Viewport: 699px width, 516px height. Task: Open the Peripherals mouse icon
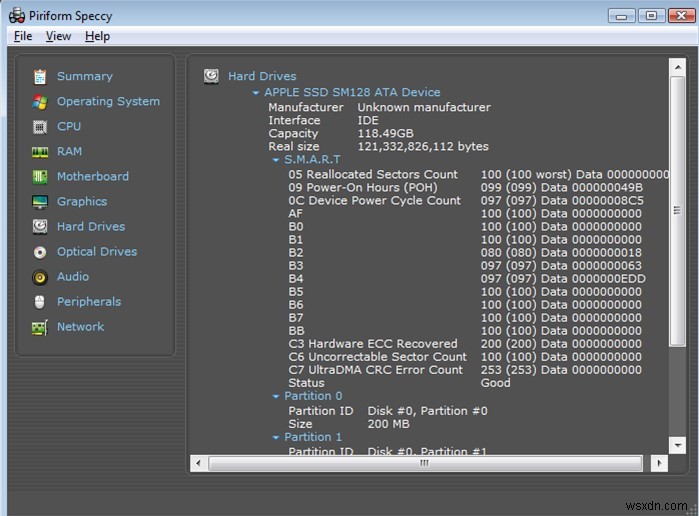[x=40, y=302]
